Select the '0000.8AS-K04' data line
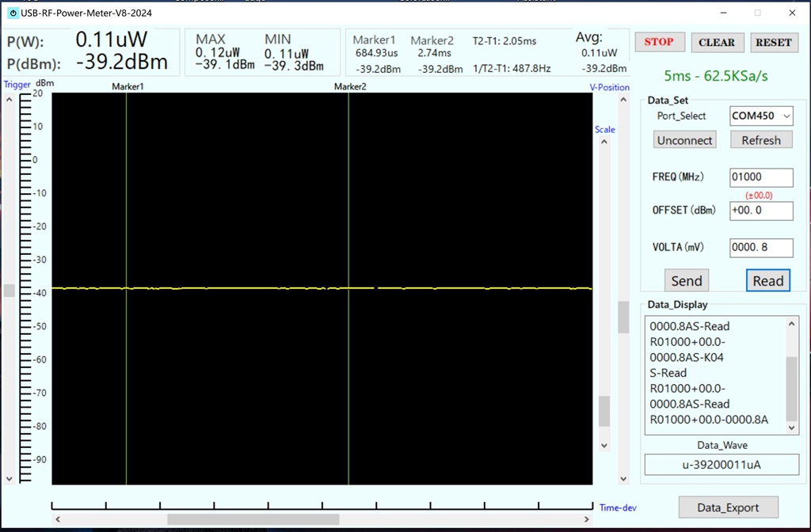The image size is (811, 532). [687, 357]
